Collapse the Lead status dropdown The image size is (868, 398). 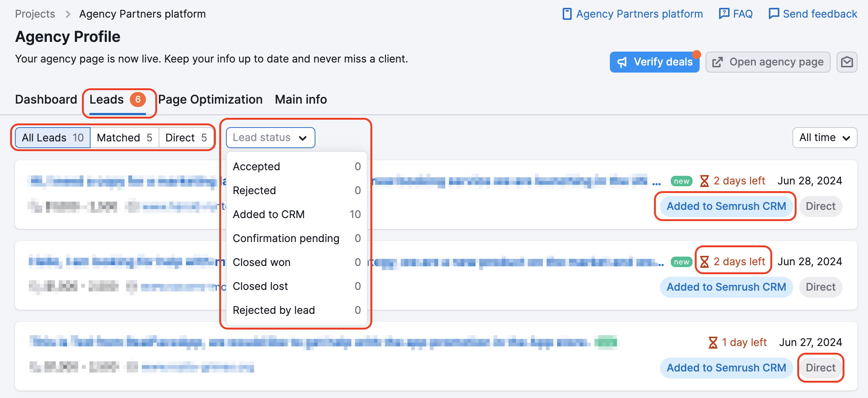271,138
